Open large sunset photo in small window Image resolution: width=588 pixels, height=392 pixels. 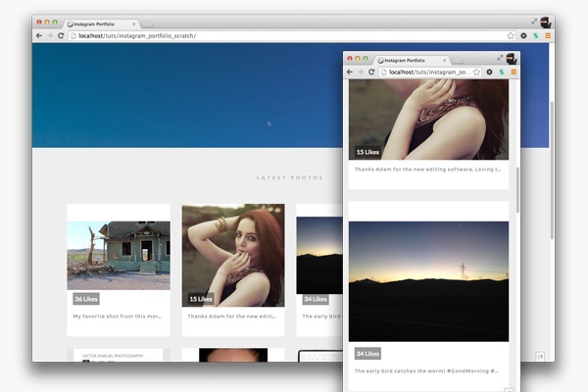point(428,281)
